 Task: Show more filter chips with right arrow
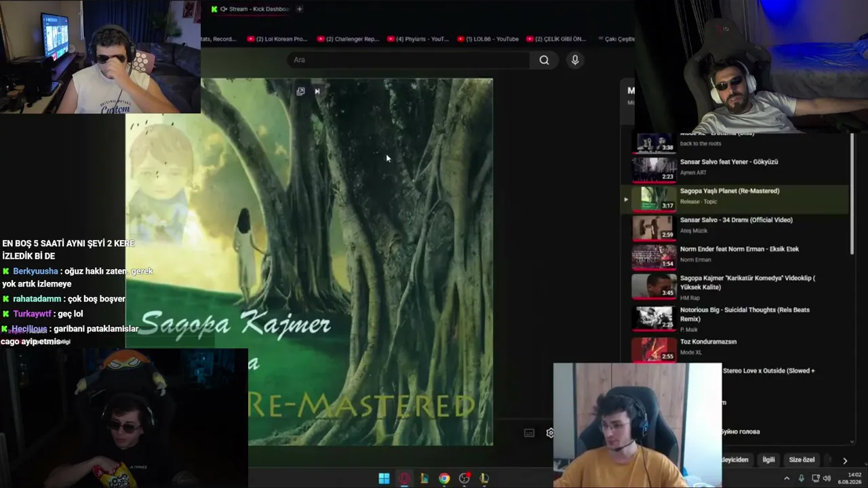pyautogui.click(x=844, y=460)
